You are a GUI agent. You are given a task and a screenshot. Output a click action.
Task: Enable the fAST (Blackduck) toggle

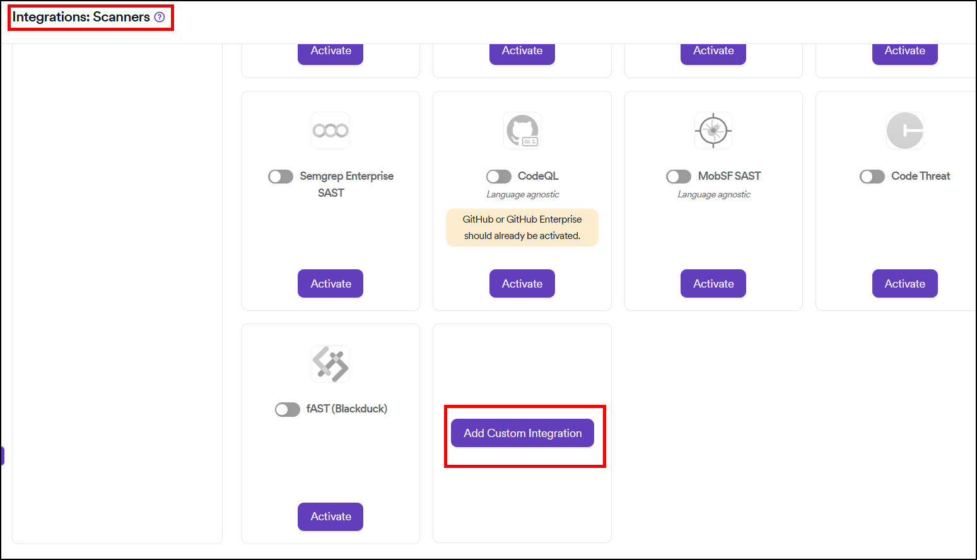click(x=288, y=410)
